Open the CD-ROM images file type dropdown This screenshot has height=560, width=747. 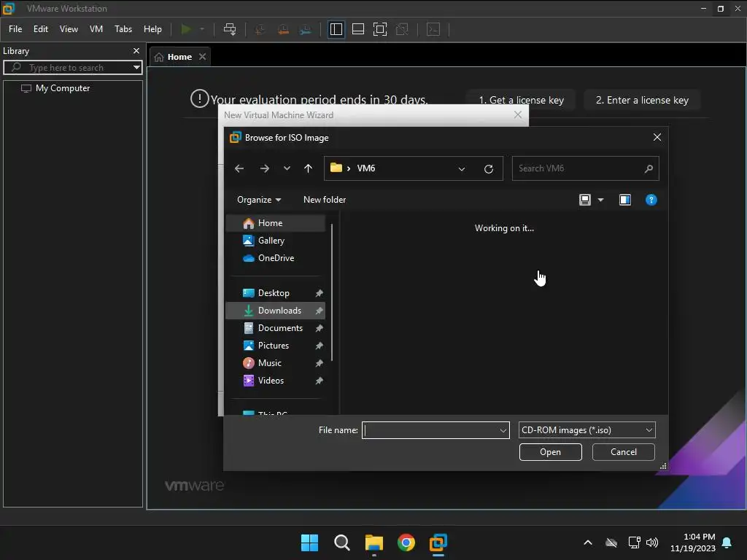coord(587,430)
